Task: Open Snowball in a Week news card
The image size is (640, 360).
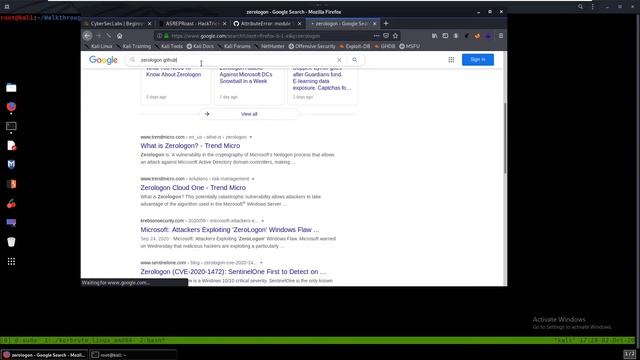Action: click(249, 86)
